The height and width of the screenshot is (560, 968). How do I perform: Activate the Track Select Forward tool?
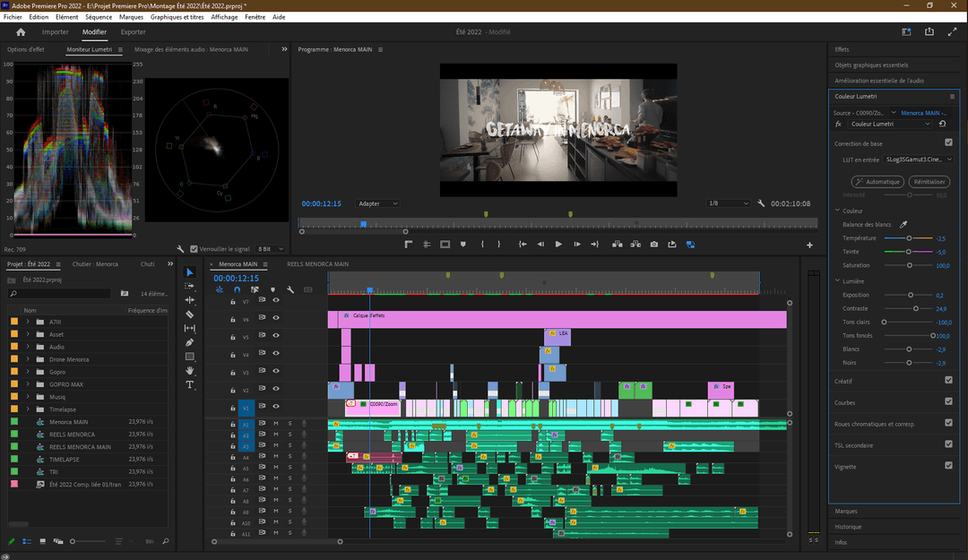coord(190,286)
